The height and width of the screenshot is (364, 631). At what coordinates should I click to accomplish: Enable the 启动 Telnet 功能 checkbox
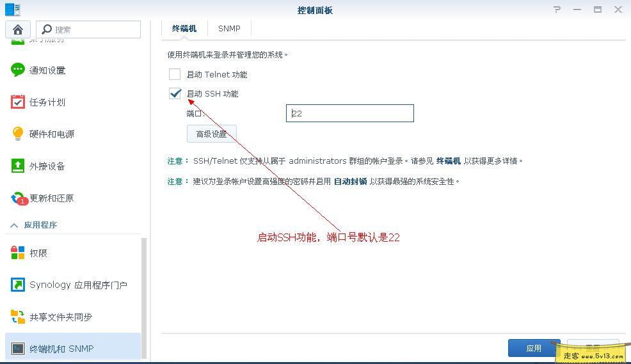(x=175, y=74)
